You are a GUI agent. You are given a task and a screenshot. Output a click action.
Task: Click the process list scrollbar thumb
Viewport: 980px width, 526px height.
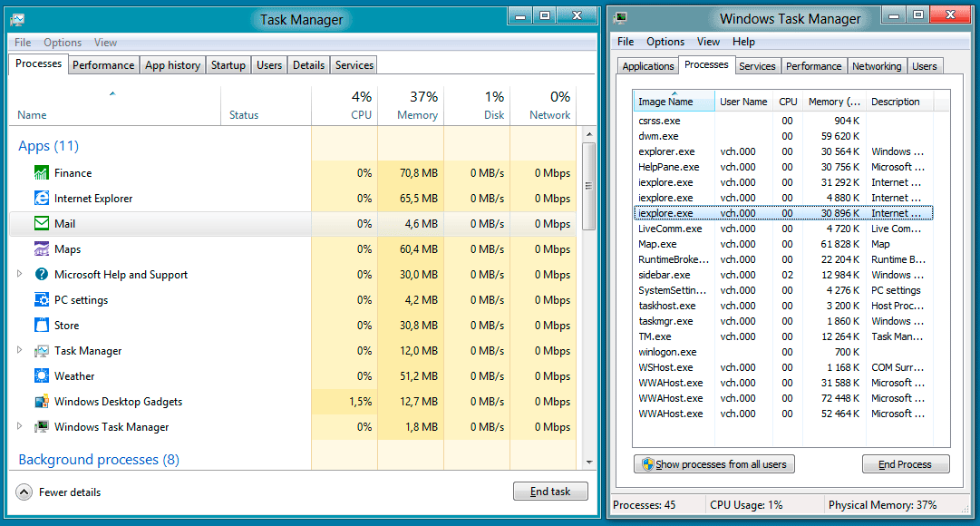[588, 186]
